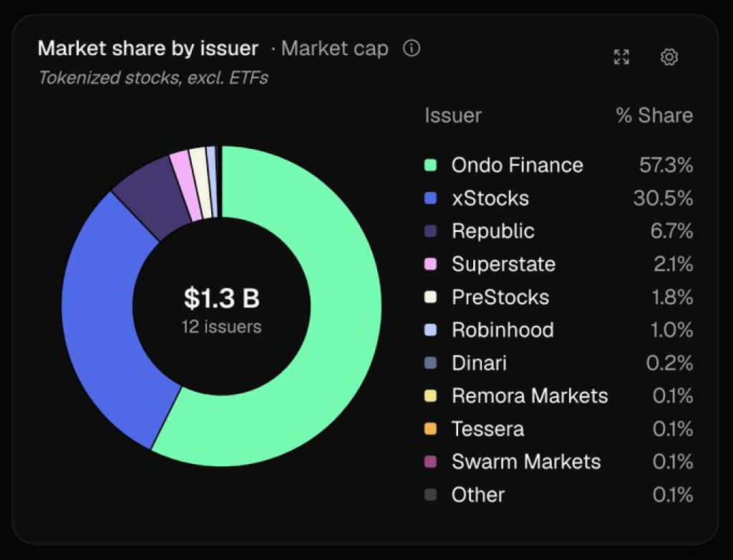
Task: Click the 2.1% share value
Action: point(673,264)
